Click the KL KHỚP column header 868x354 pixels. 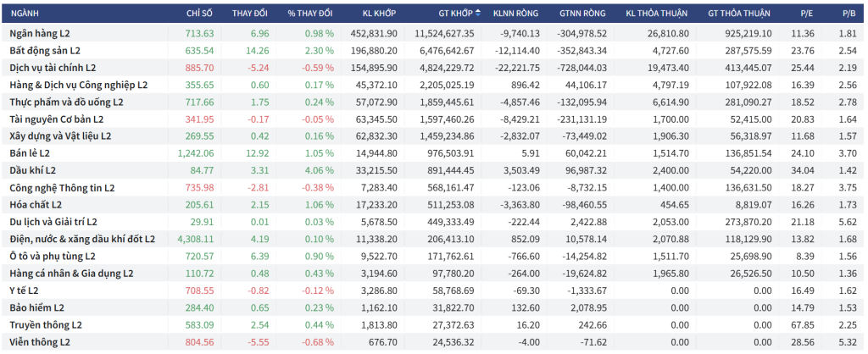tap(378, 14)
